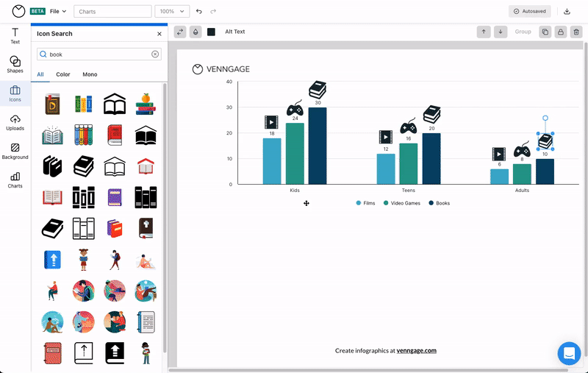Pick the black stacked books icon
The width and height of the screenshot is (588, 373).
[x=84, y=166]
